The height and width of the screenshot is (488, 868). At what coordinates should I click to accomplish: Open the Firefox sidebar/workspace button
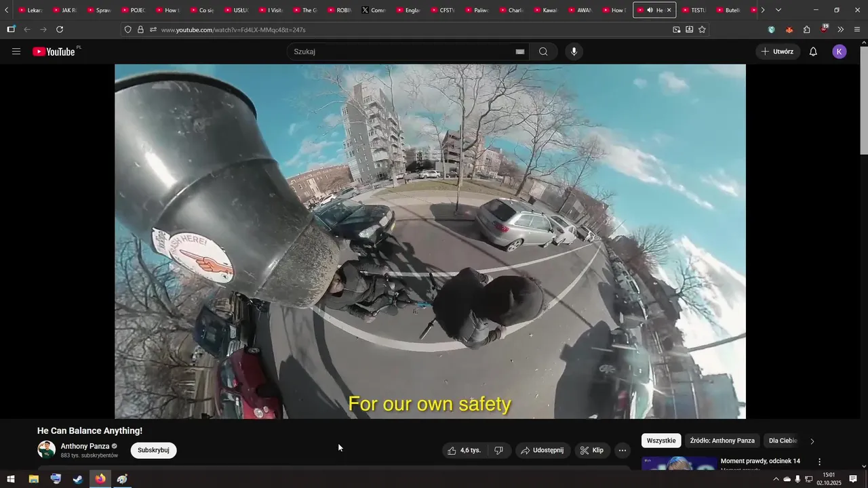pyautogui.click(x=11, y=30)
